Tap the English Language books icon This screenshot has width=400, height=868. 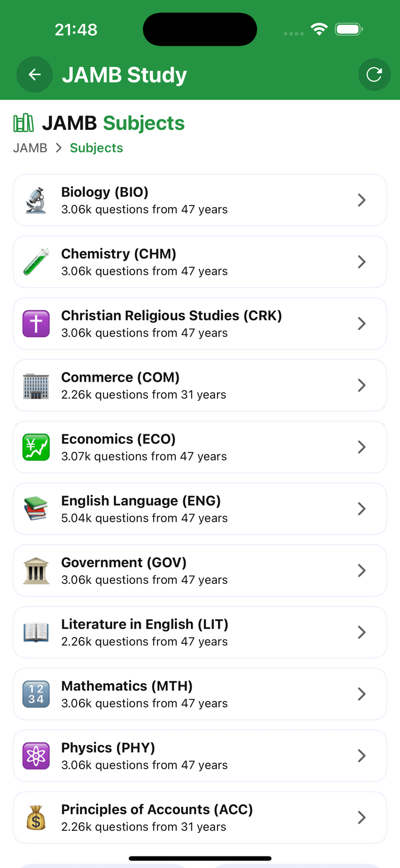click(36, 509)
